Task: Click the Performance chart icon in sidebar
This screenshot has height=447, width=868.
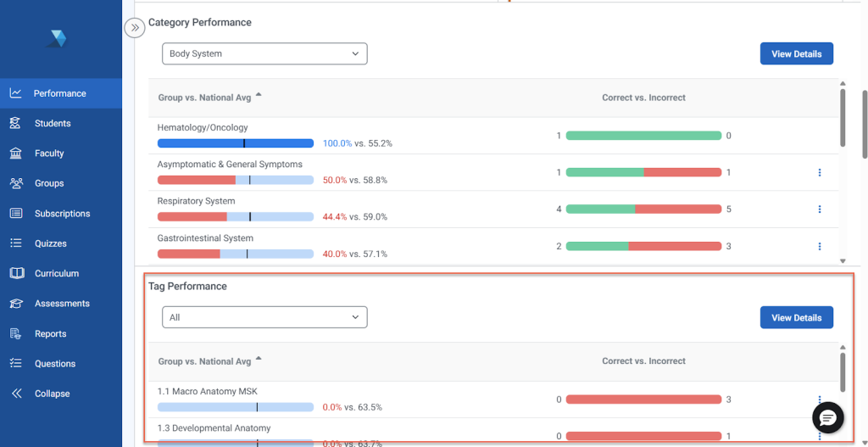Action: 15,93
